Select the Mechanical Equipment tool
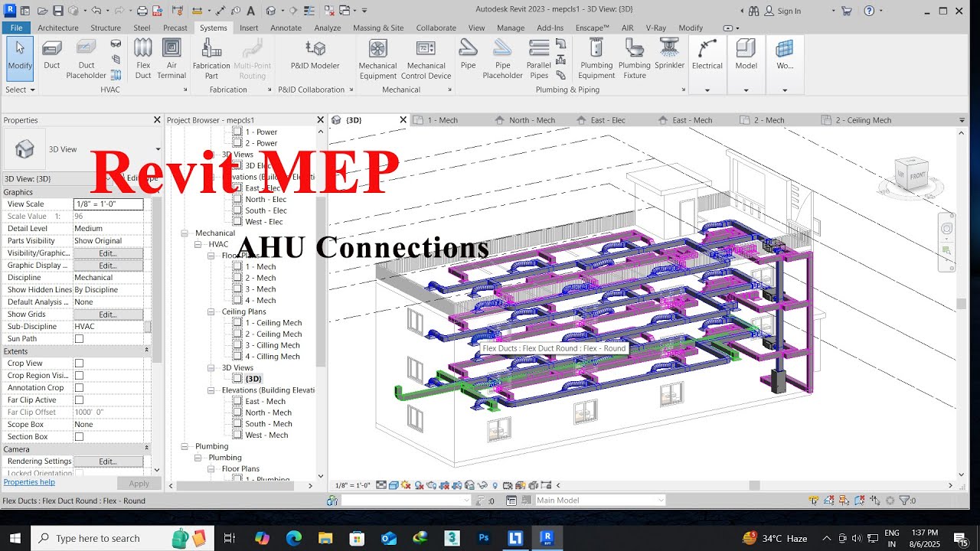Viewport: 980px width, 551px height. point(377,59)
